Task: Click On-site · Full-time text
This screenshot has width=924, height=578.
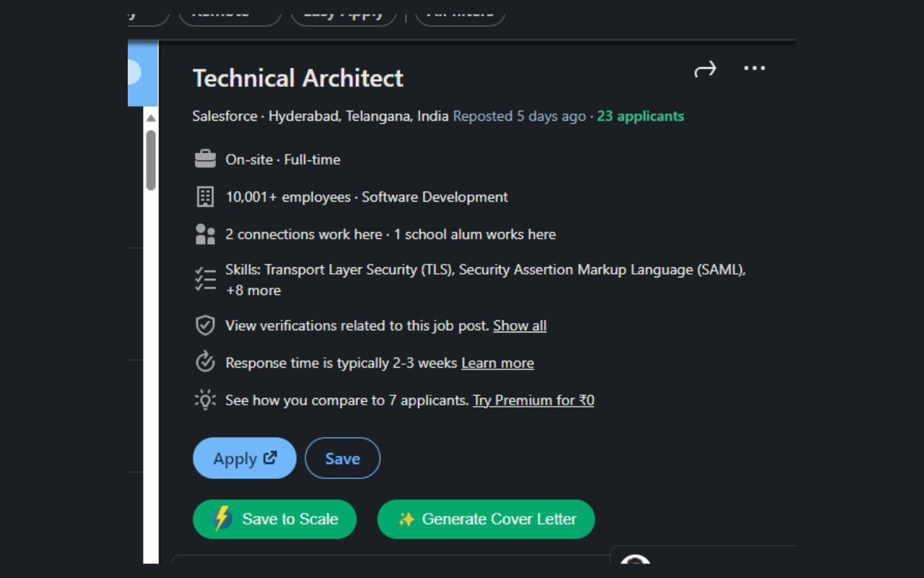Action: [283, 160]
